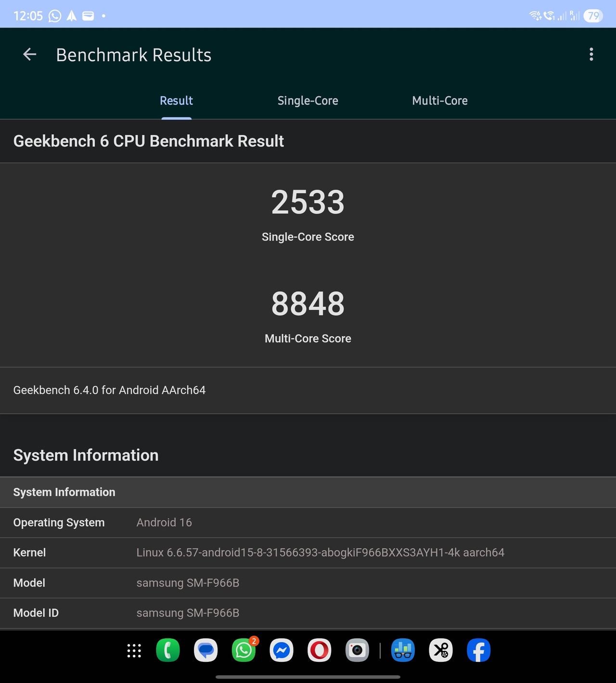Launch the Opera browser

pos(320,650)
